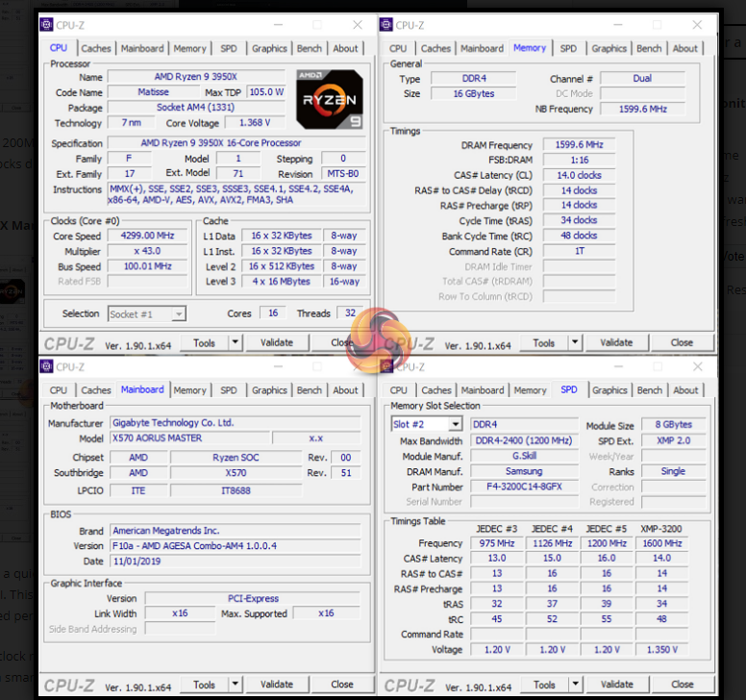This screenshot has height=700, width=746.
Task: Click the Core Speed value 4299.00 MHz
Action: 147,236
